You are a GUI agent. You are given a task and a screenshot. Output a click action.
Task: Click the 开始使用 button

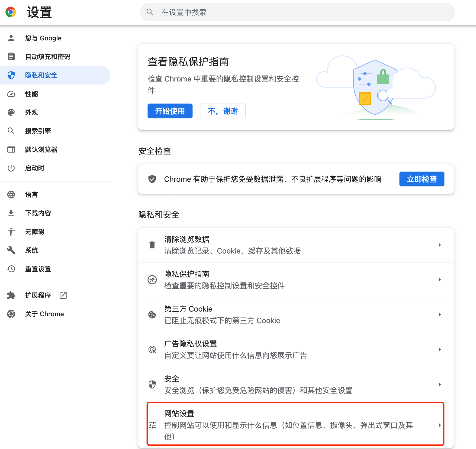170,111
